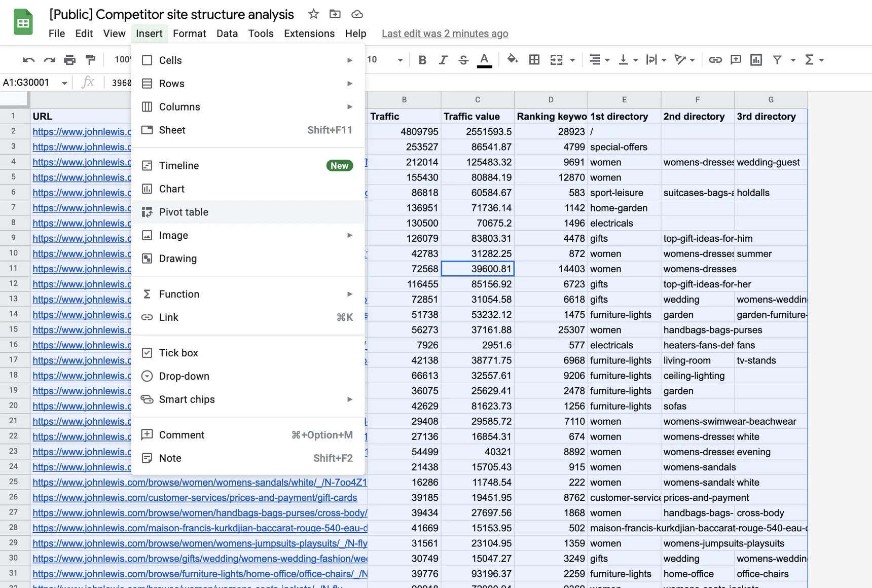The height and width of the screenshot is (588, 872).
Task: Click the Undo icon in toolbar
Action: point(29,60)
